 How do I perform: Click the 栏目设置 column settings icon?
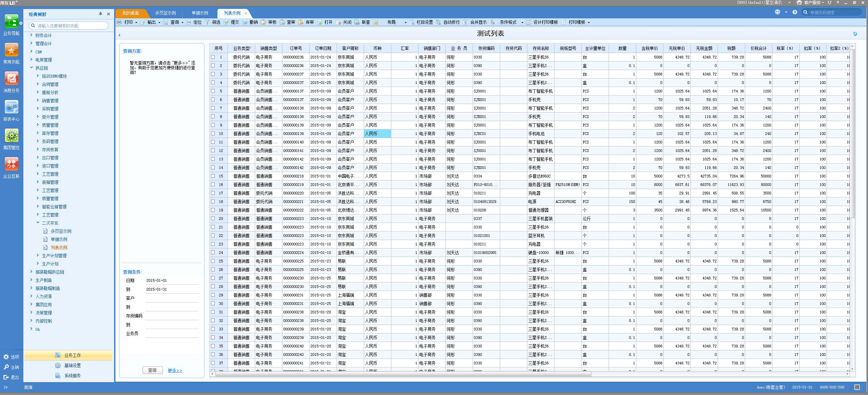412,22
